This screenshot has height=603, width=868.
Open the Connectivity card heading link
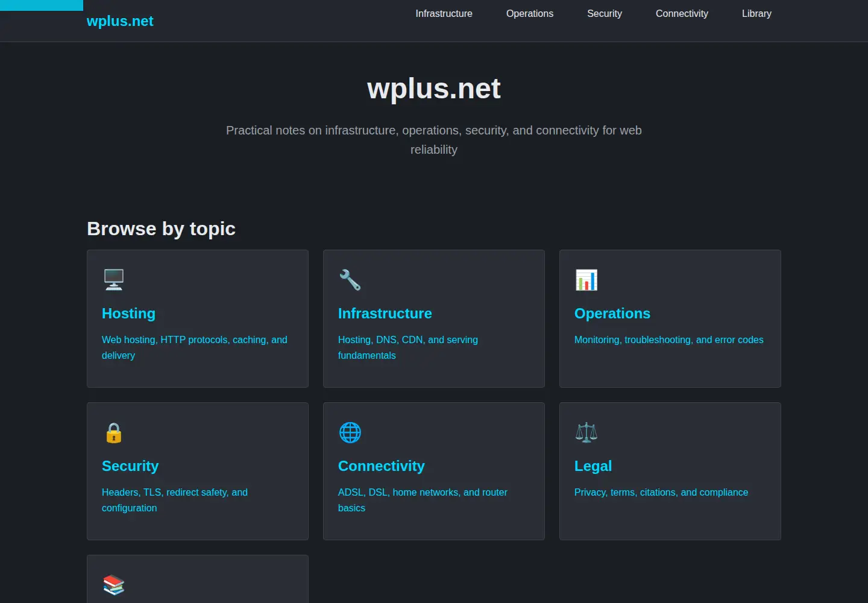pos(382,466)
